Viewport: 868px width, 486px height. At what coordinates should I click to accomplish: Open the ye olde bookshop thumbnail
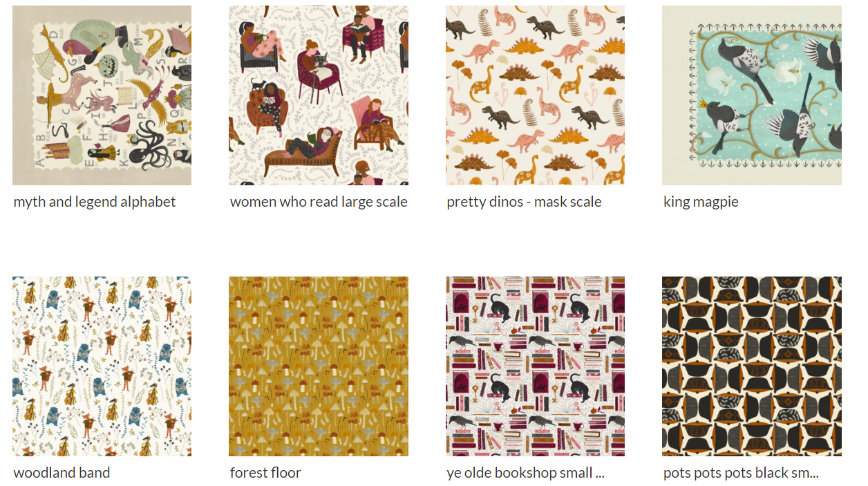[535, 366]
